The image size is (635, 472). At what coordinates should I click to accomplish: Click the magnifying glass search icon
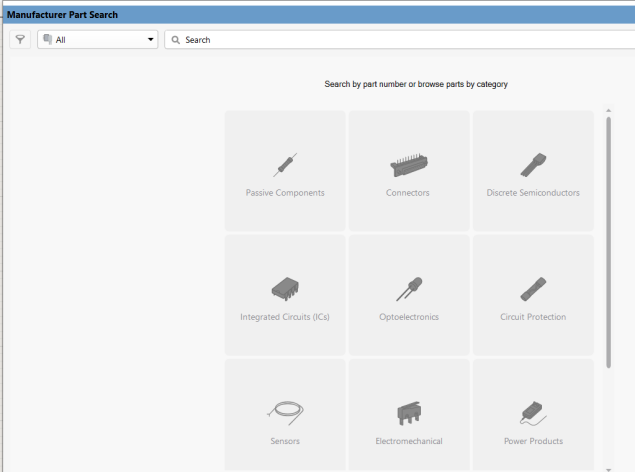coord(176,40)
